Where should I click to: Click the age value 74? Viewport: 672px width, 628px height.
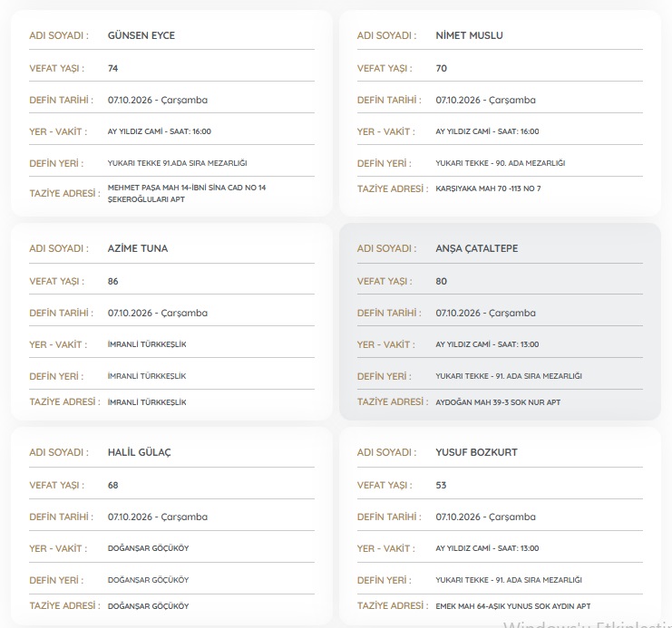coord(112,69)
